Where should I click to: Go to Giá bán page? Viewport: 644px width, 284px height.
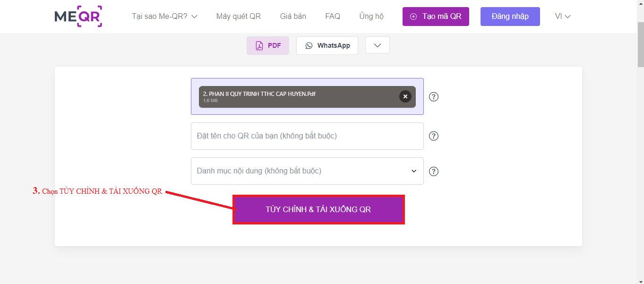pyautogui.click(x=293, y=16)
